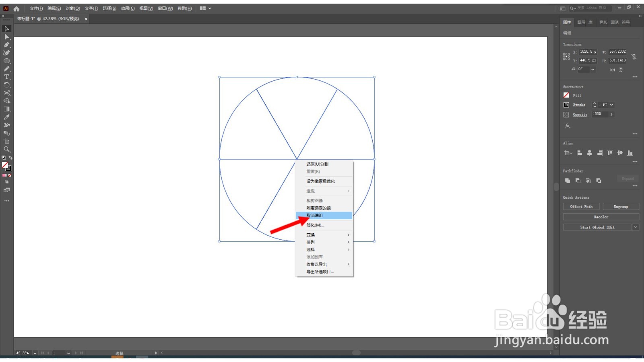This screenshot has width=644, height=362.
Task: Reset to default fill and stroke
Action: point(4,158)
